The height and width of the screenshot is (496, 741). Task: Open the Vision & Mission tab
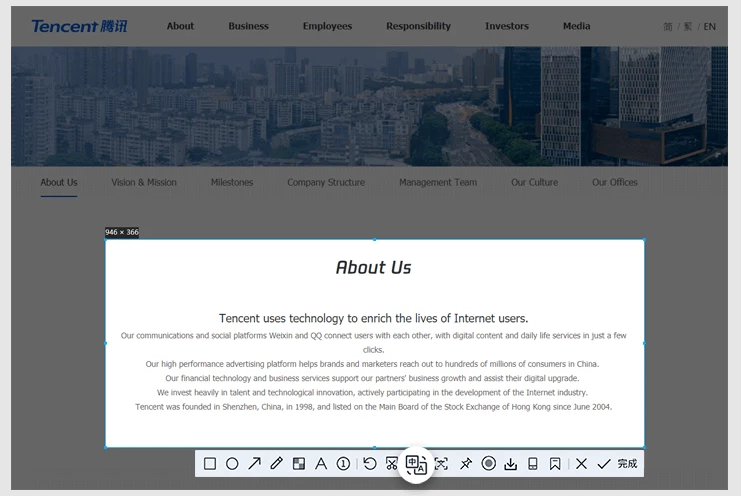(144, 183)
